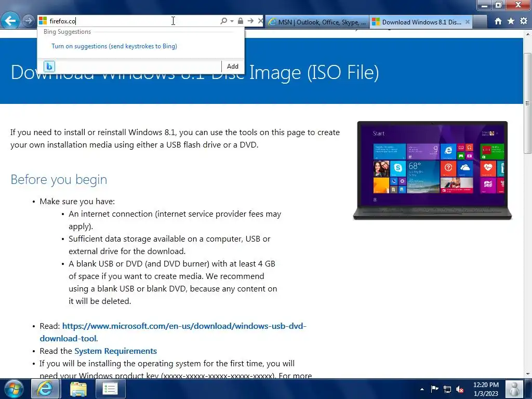Close the Download Windows 8.1 tab
Screen dimensions: 532x399
467,22
